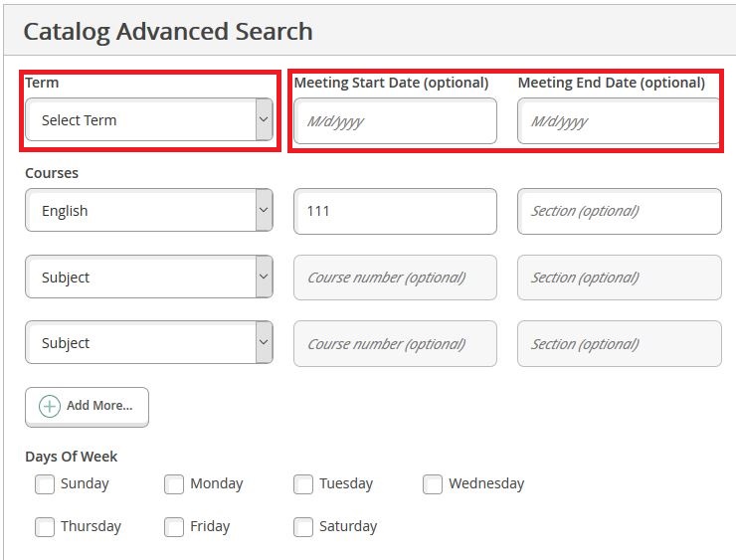Check the Monday checkbox
This screenshot has height=560, width=736.
pos(174,484)
